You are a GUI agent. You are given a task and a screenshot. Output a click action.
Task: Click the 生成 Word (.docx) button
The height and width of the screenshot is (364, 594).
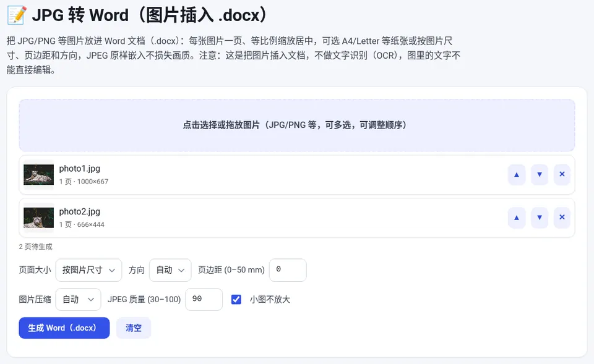(64, 328)
